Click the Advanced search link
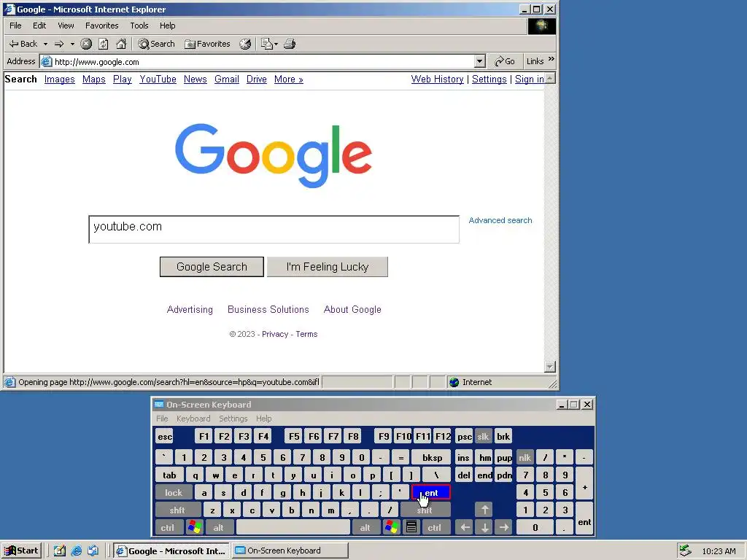Viewport: 747px width, 560px height. coord(500,220)
